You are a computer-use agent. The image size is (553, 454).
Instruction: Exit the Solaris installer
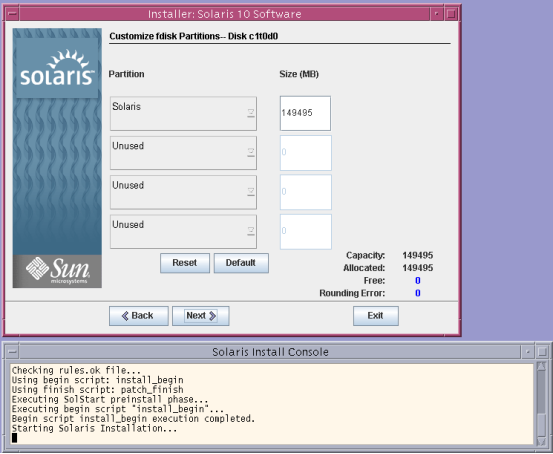click(x=376, y=316)
